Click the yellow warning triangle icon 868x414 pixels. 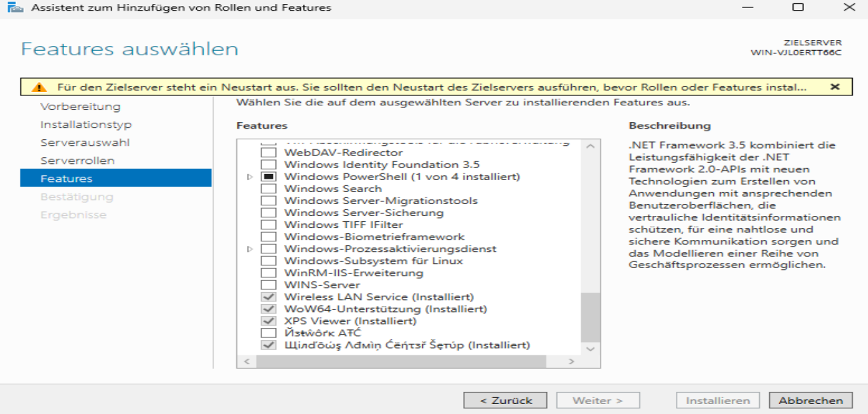(x=41, y=87)
